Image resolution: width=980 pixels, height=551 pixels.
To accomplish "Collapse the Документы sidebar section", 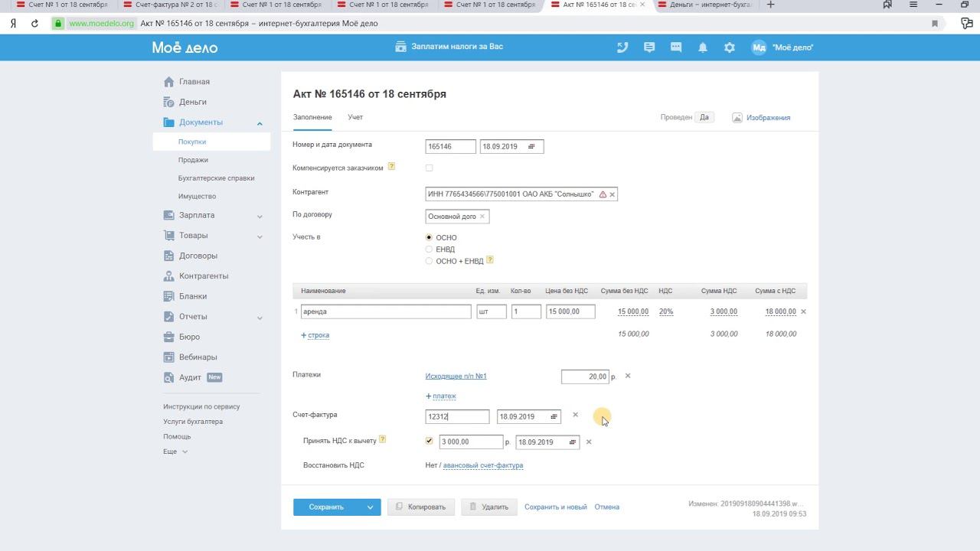I will [260, 123].
